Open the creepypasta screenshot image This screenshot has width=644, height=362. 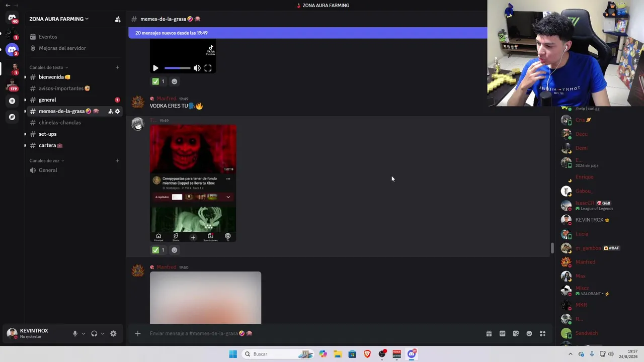(193, 183)
